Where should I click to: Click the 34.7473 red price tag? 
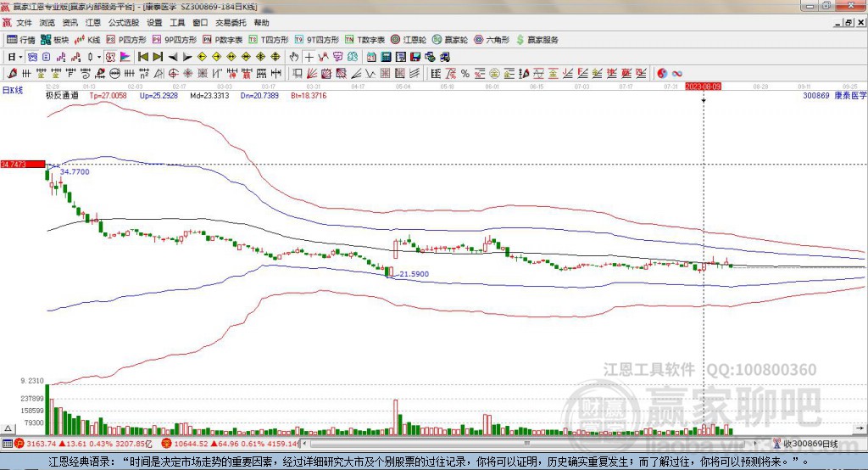pos(23,164)
